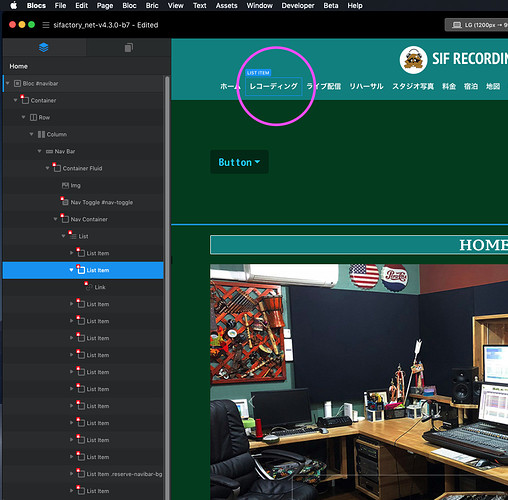Switch to the pages tab icon
This screenshot has width=508, height=500.
[129, 48]
